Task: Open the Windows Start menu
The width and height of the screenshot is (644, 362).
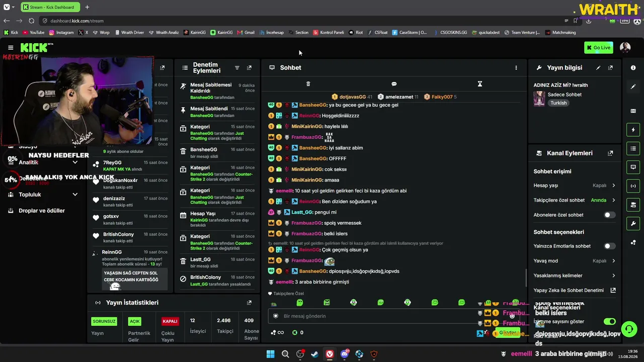Action: point(270,354)
